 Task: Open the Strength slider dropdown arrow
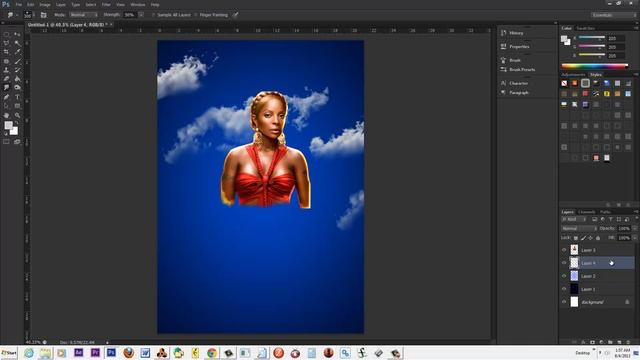pos(141,15)
